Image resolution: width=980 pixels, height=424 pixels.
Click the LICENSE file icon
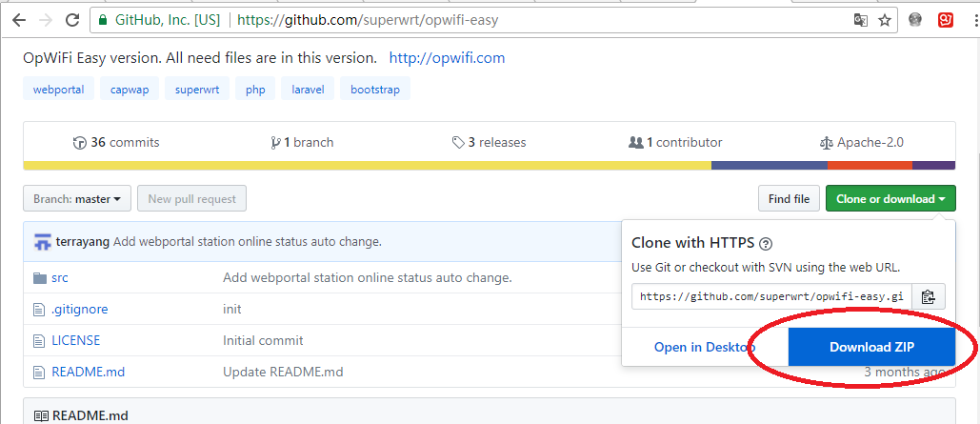[x=39, y=341]
